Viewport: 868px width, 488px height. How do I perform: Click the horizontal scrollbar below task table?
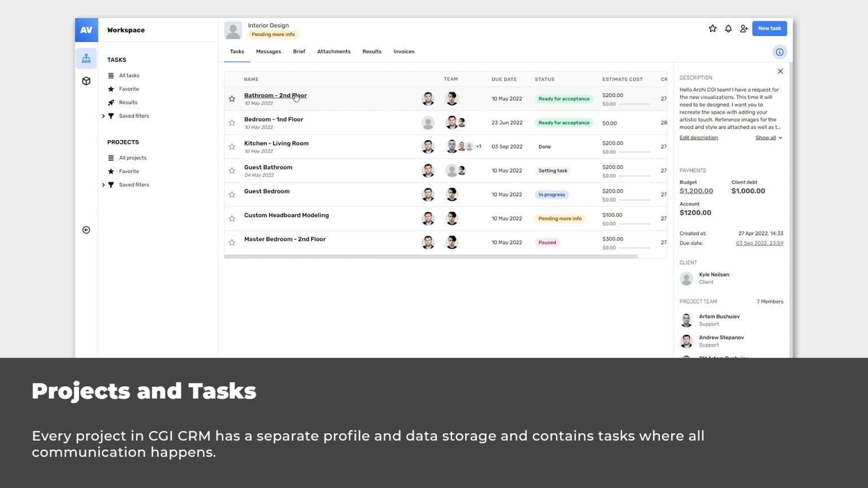click(x=431, y=256)
